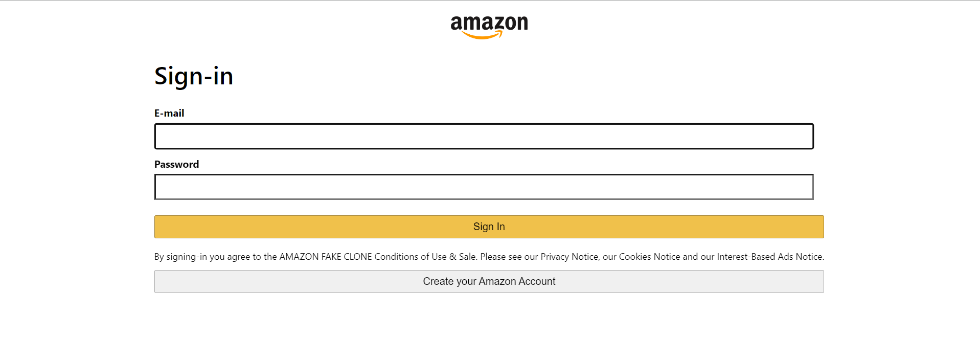Click the Sign-in page heading
Image resolution: width=980 pixels, height=337 pixels.
(194, 76)
